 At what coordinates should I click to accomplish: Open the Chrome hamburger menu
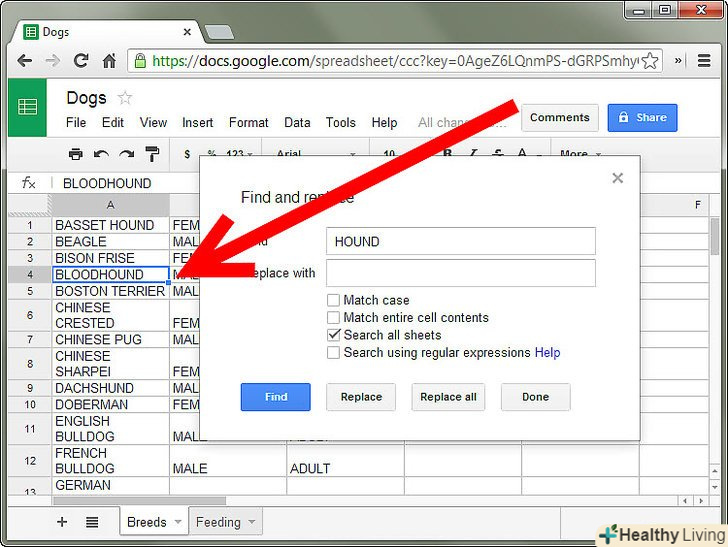pyautogui.click(x=704, y=60)
